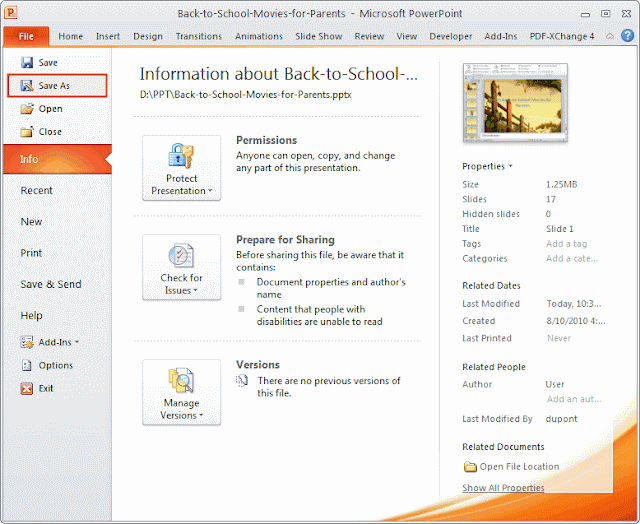The width and height of the screenshot is (640, 524).
Task: Open Help via blue question mark icon
Action: (x=627, y=36)
